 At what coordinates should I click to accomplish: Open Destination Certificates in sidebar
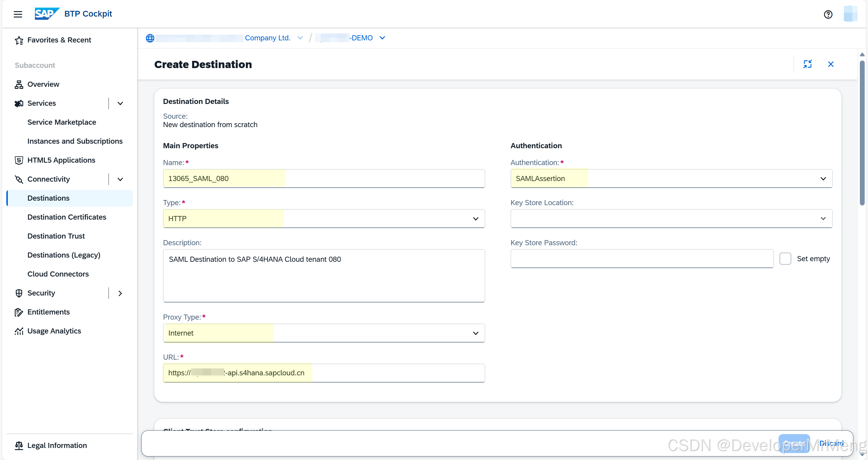(x=67, y=217)
